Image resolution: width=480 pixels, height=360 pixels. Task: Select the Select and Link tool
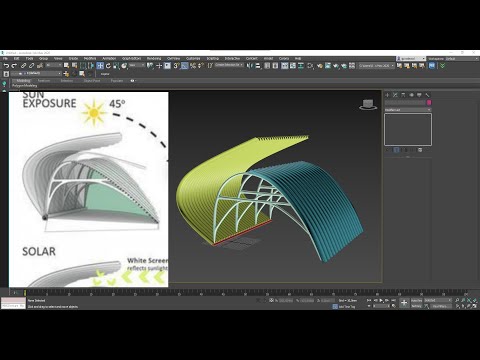pos(23,66)
